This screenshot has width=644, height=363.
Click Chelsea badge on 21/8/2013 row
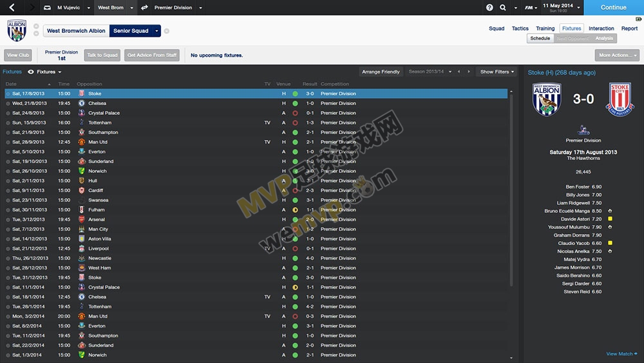[x=81, y=103]
